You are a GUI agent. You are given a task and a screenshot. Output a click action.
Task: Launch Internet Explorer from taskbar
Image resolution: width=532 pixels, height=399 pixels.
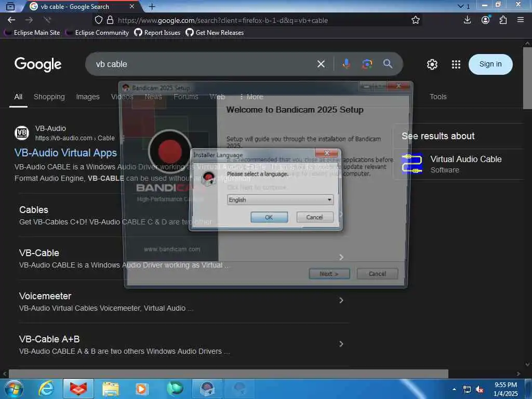[x=46, y=389]
